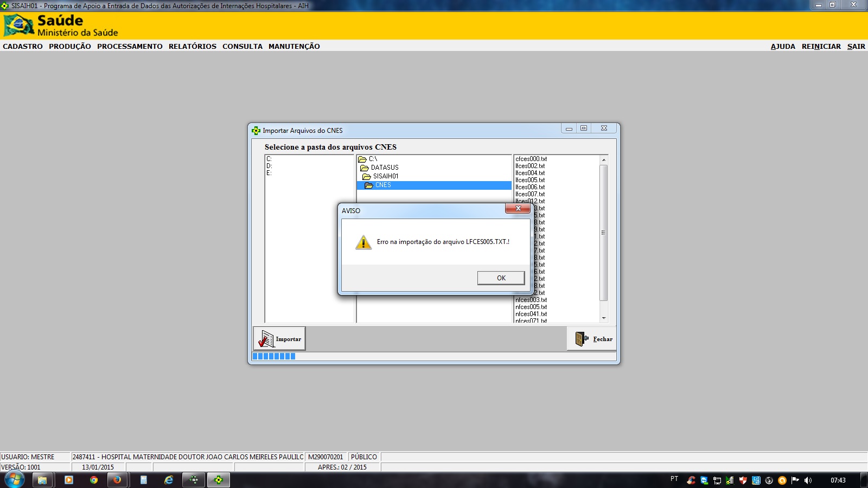Open the Windows Start menu
Viewport: 868px width, 488px height.
point(14,480)
